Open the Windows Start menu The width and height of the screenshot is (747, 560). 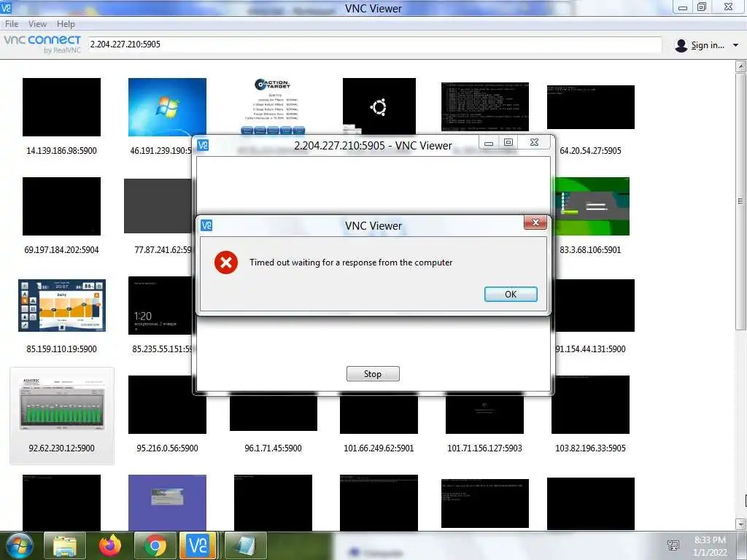(18, 545)
